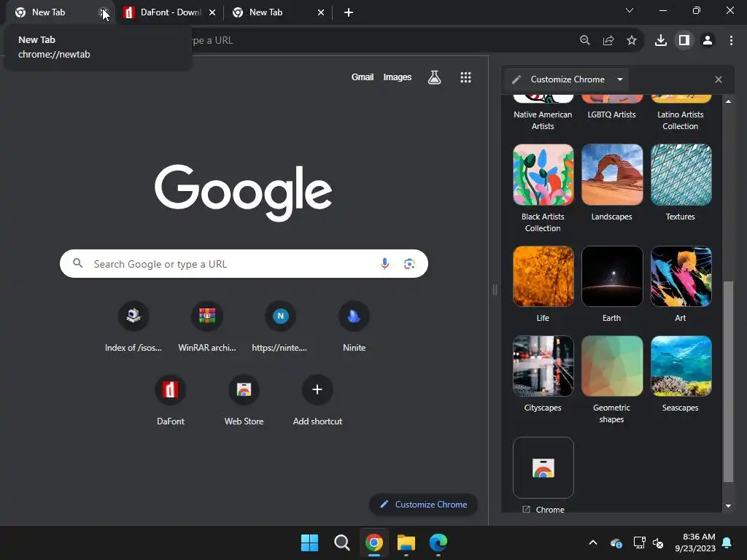Image resolution: width=747 pixels, height=560 pixels.
Task: Click the Native American Artists label
Action: (543, 120)
